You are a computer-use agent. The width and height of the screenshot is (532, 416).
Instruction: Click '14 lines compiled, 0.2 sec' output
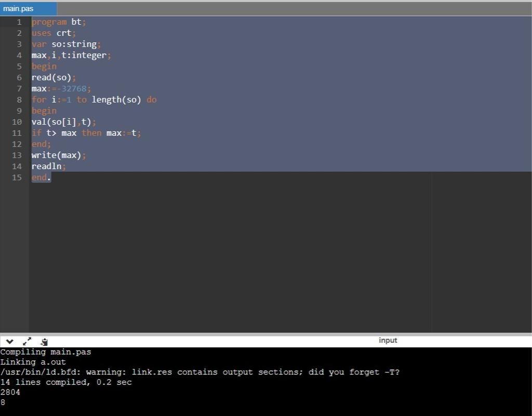pyautogui.click(x=66, y=382)
